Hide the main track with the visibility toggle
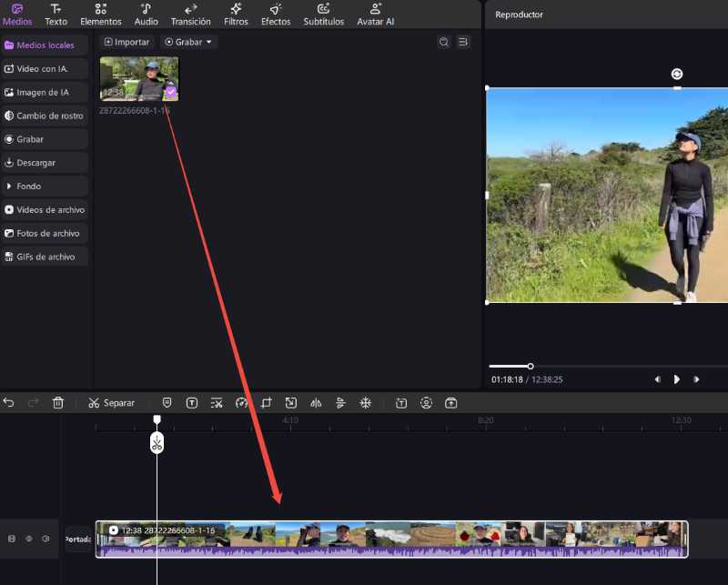This screenshot has height=585, width=728. click(28, 539)
